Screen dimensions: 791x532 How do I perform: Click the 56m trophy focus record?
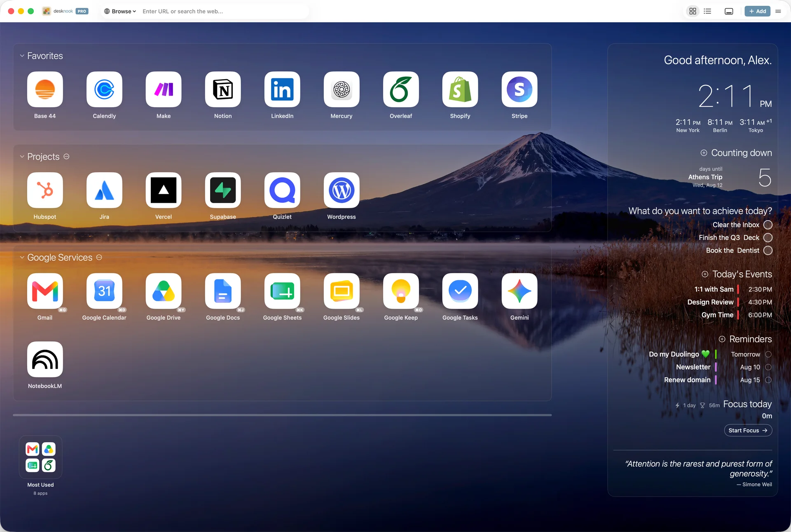[x=710, y=405]
